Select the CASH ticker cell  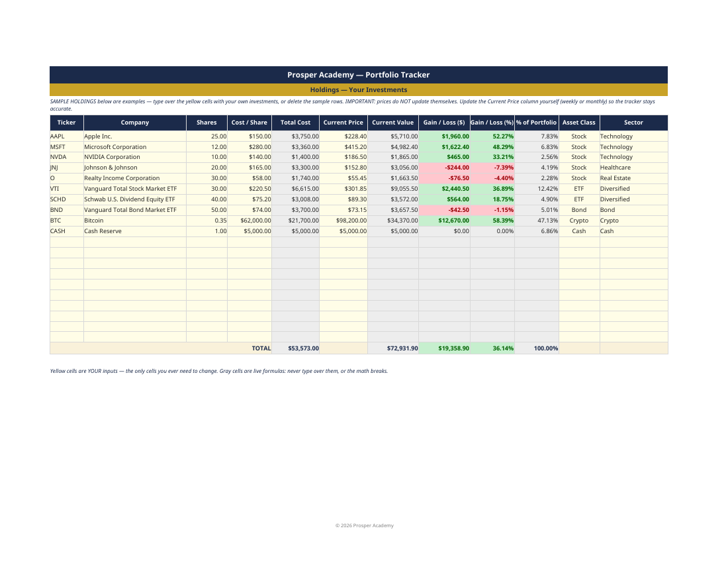66,231
